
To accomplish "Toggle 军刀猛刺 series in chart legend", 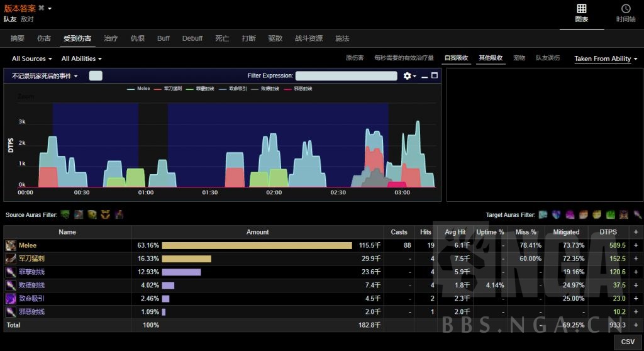I will [x=168, y=89].
